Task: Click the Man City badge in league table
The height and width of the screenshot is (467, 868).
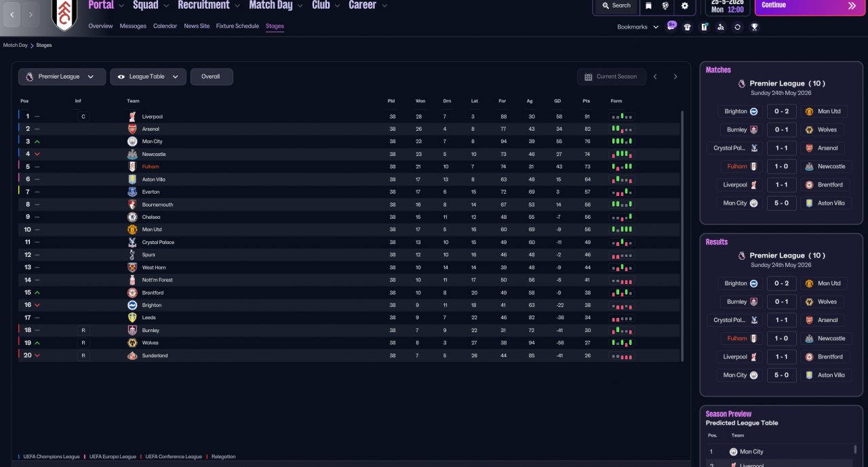Action: (132, 142)
